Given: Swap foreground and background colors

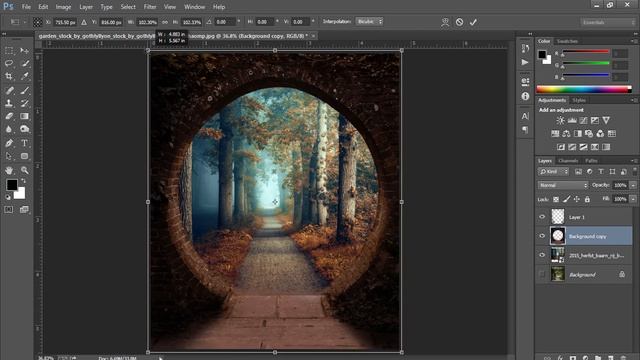Looking at the screenshot, I should 23,181.
